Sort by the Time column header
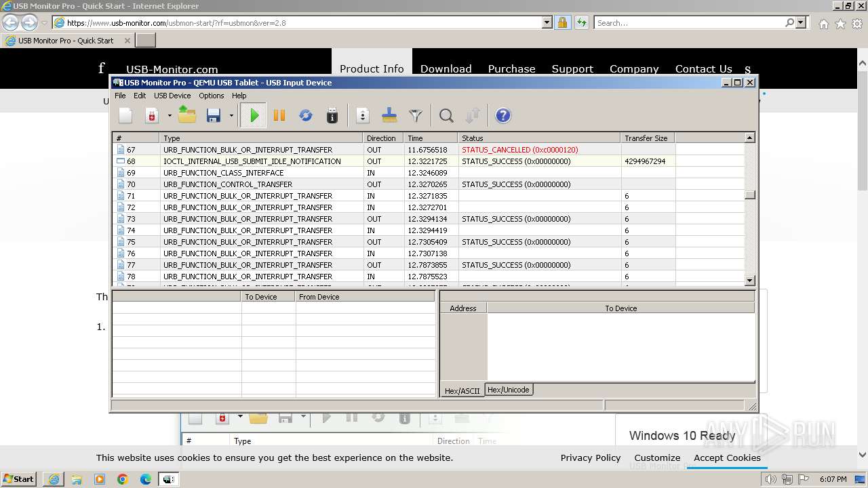This screenshot has width=868, height=488. (431, 138)
